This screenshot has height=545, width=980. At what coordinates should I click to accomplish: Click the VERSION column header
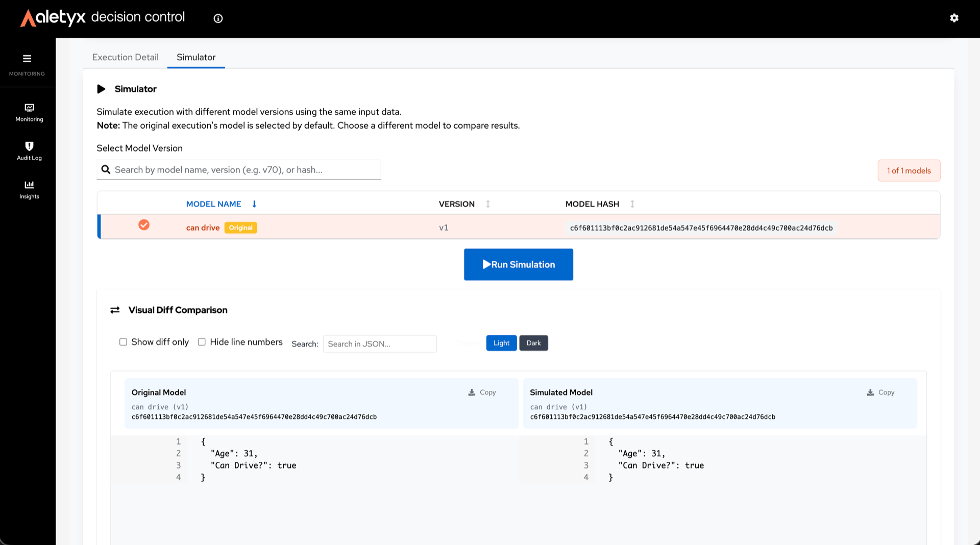pyautogui.click(x=457, y=204)
